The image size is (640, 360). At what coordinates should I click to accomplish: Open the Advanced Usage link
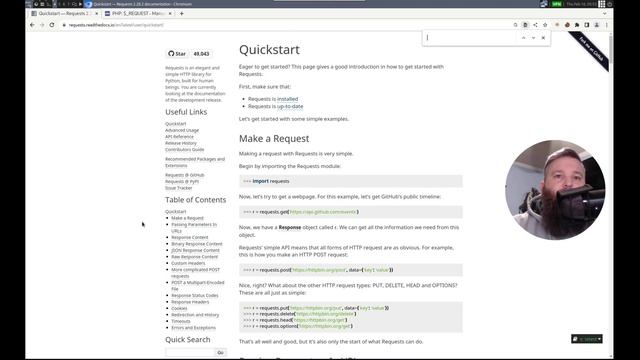pyautogui.click(x=182, y=130)
